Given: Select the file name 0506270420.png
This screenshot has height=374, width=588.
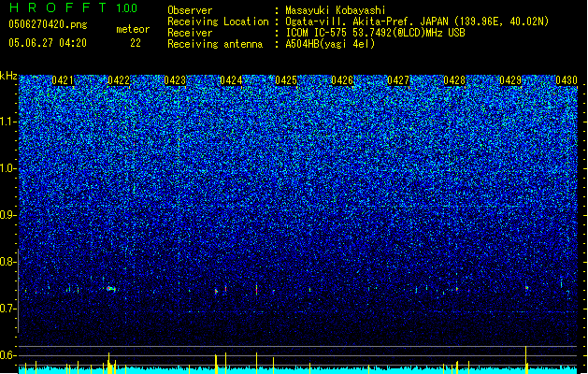Looking at the screenshot, I should (48, 24).
